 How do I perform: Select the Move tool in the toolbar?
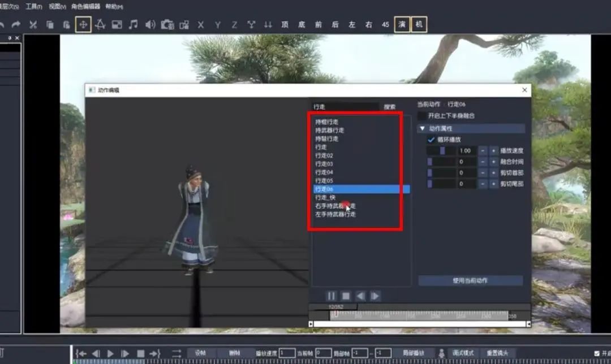[x=83, y=24]
